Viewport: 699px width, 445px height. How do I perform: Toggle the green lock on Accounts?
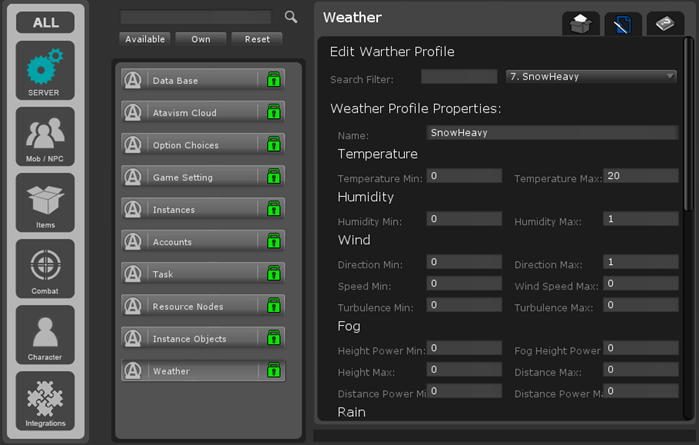pos(272,242)
